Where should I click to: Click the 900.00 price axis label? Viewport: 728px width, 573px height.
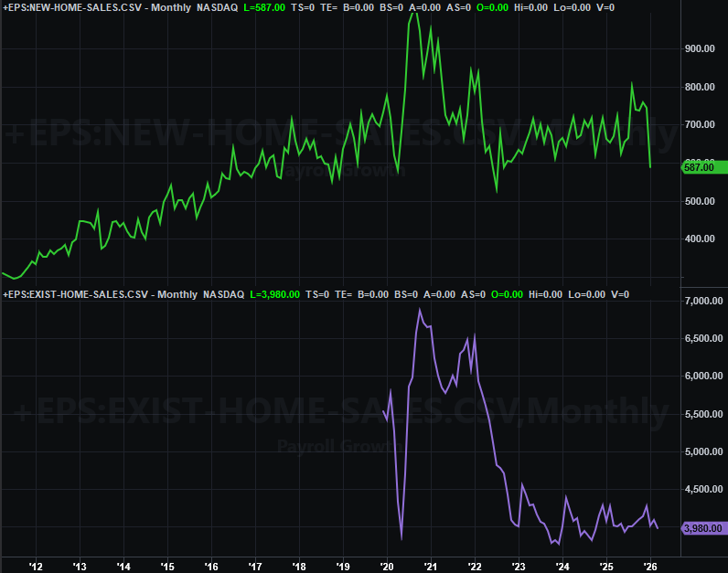tap(703, 49)
